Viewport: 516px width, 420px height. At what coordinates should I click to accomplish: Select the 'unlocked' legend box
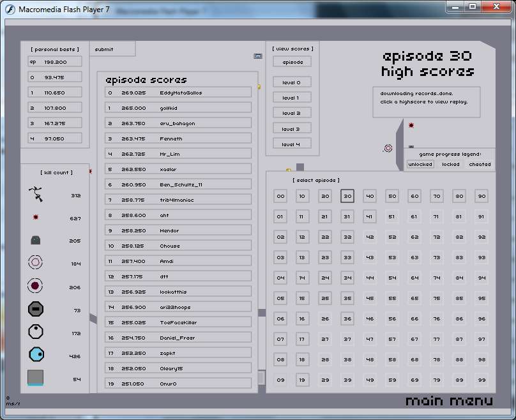(x=420, y=164)
